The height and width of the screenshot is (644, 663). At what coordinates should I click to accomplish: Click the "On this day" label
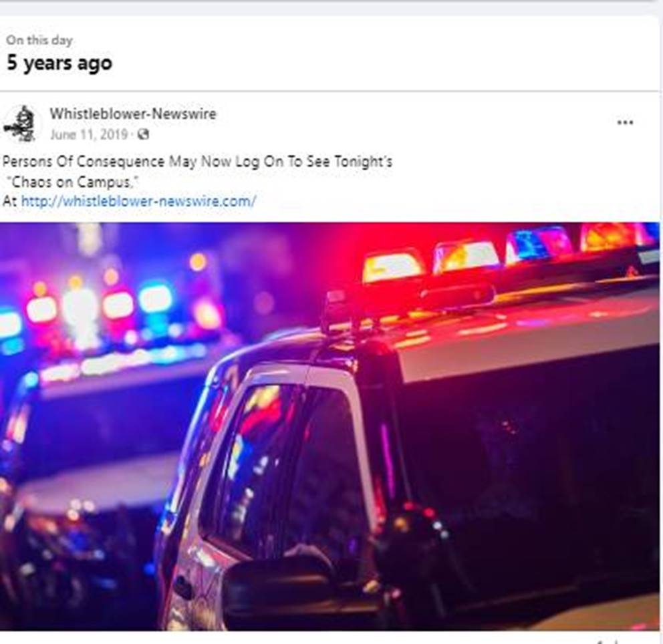tap(39, 40)
